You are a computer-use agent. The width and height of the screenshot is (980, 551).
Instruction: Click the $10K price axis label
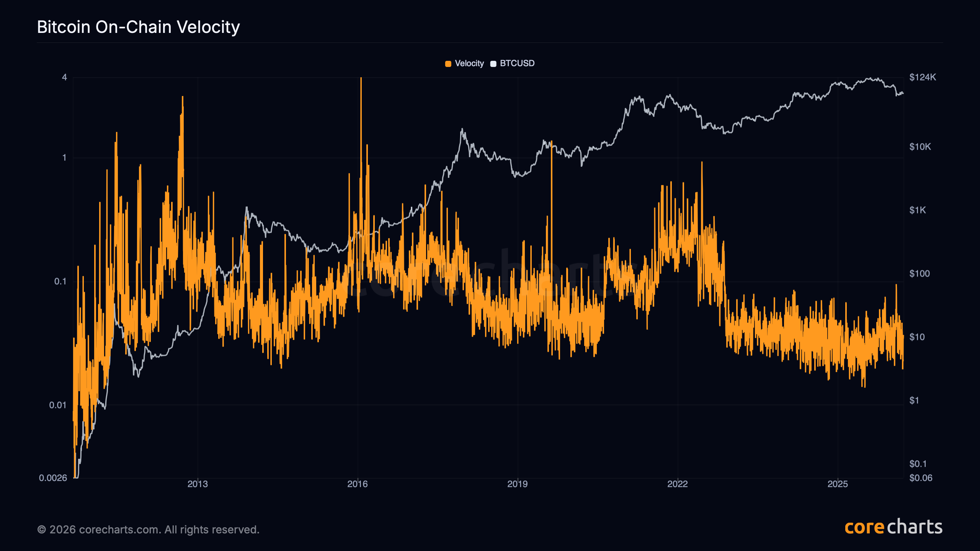click(920, 147)
